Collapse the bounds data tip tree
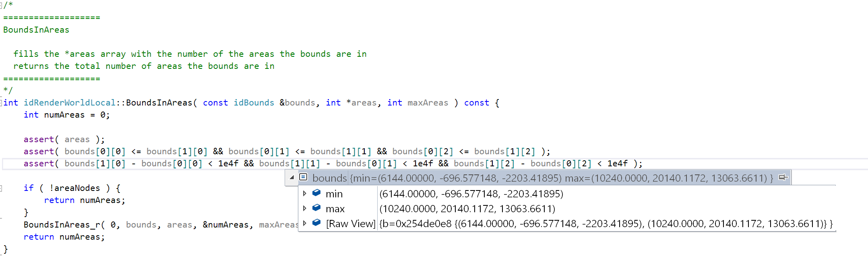868x265 pixels. click(x=292, y=177)
